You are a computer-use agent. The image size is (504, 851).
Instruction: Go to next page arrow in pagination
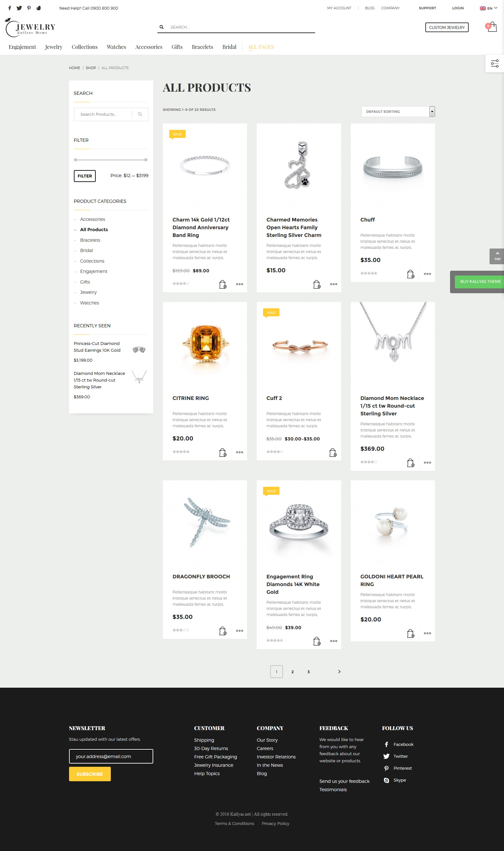pyautogui.click(x=339, y=672)
